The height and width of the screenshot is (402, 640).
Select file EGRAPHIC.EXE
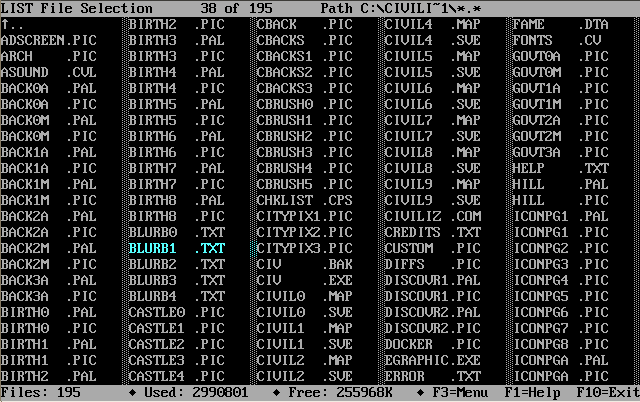tap(433, 360)
